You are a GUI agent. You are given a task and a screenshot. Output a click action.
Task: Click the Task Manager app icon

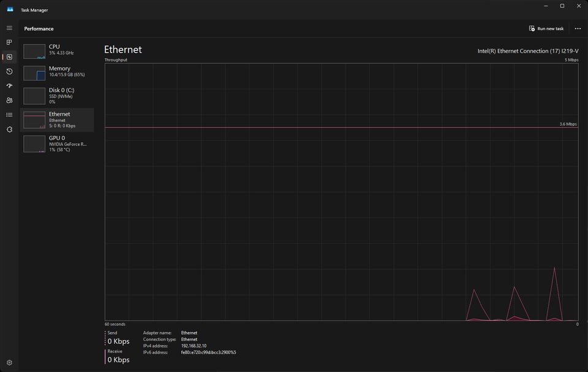click(x=10, y=10)
